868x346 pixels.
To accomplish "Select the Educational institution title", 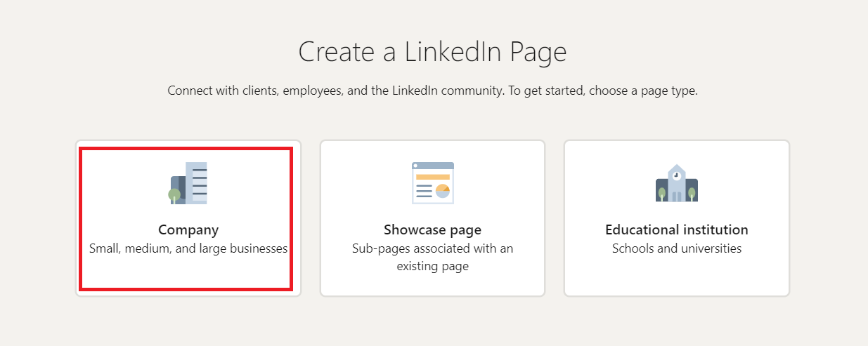I will [676, 230].
